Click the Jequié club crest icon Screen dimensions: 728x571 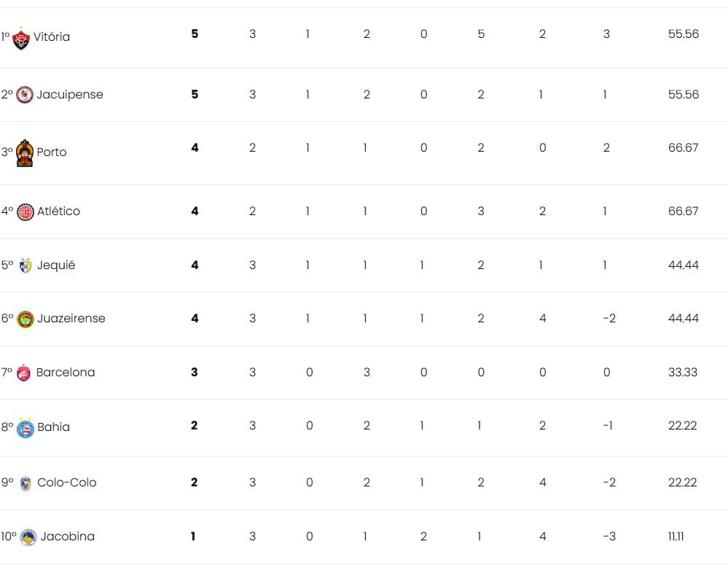pos(26,265)
